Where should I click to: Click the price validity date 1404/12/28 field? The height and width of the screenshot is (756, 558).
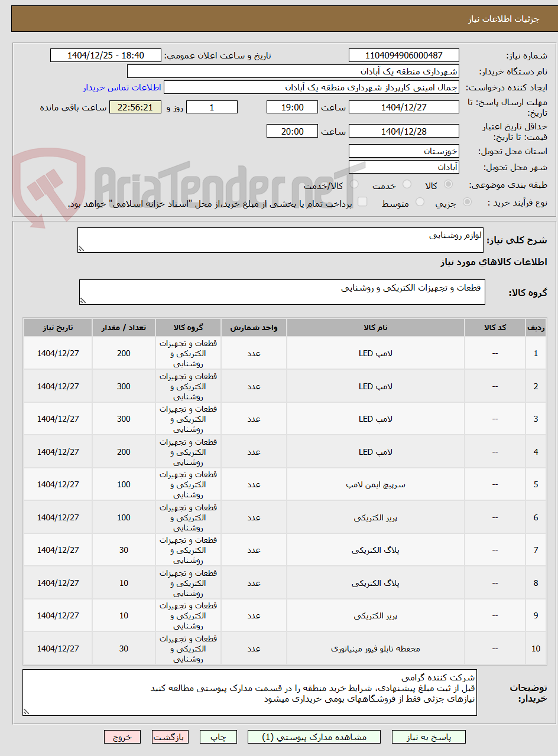pyautogui.click(x=404, y=131)
